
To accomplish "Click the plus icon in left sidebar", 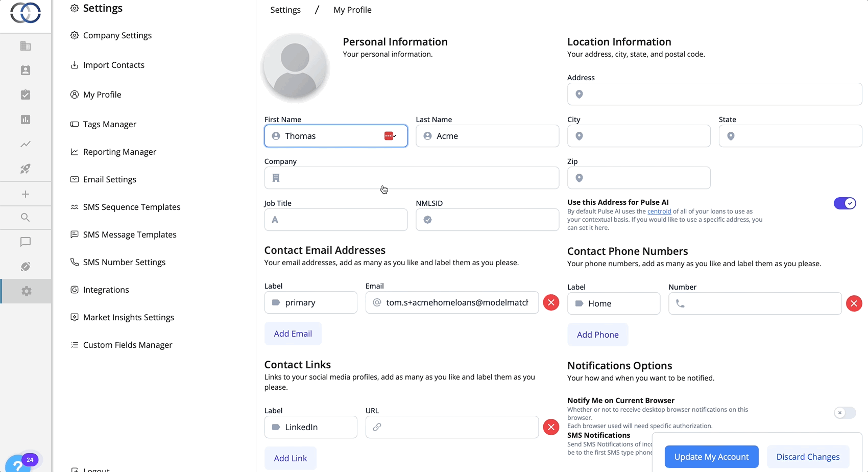I will click(x=26, y=194).
